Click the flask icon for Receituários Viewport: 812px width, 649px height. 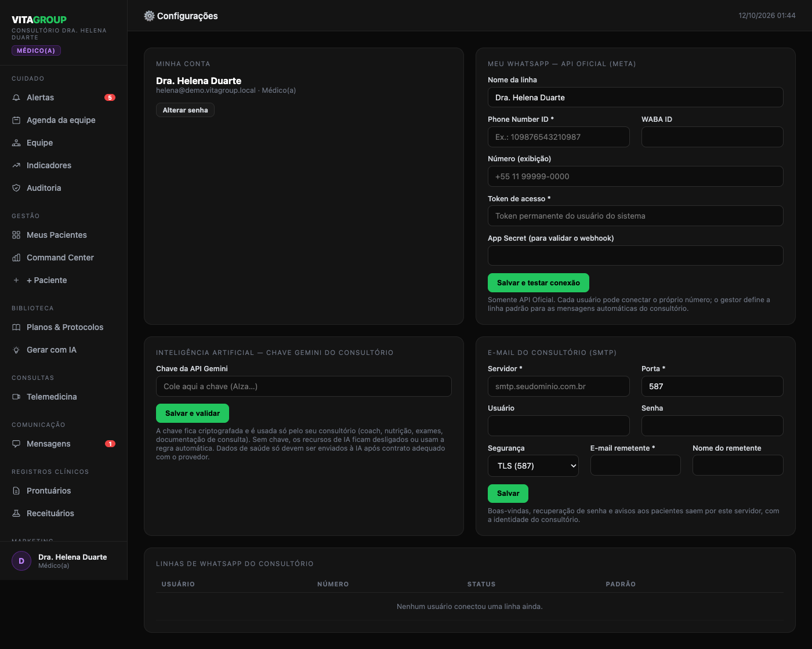pyautogui.click(x=16, y=513)
